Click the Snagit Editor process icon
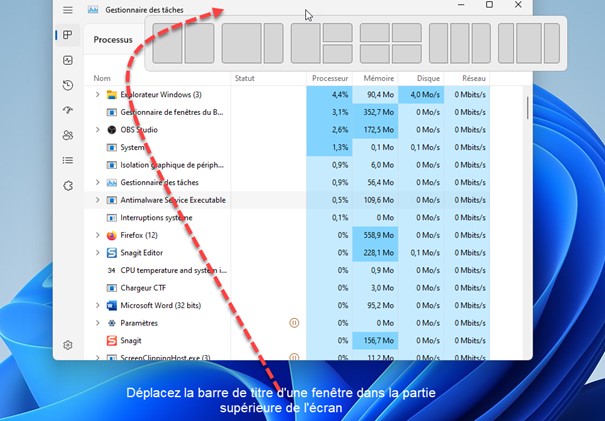The width and height of the screenshot is (605, 421). point(112,253)
